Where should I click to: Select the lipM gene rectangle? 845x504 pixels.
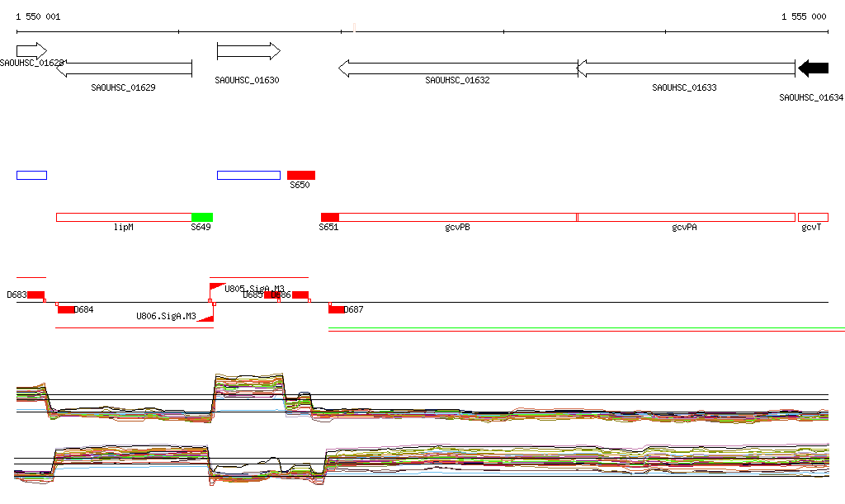[x=124, y=218]
